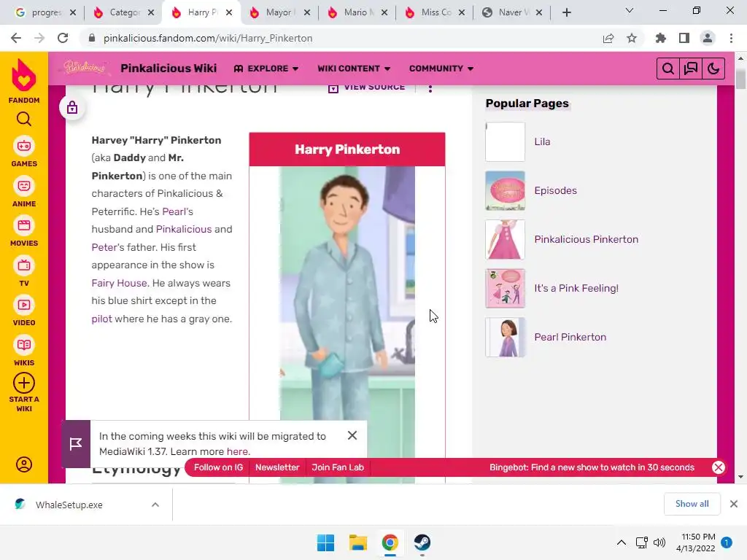Switch to the Naver browser tab
Screen dimensions: 747x560
pyautogui.click(x=512, y=12)
